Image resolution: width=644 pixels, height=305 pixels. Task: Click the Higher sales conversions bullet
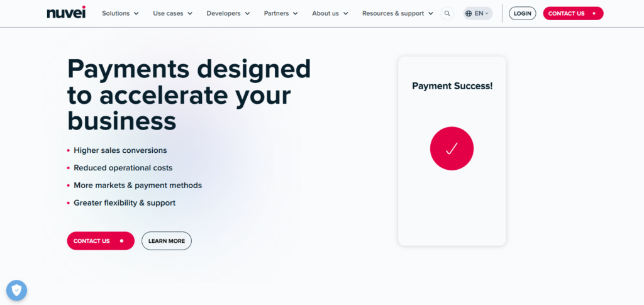120,150
